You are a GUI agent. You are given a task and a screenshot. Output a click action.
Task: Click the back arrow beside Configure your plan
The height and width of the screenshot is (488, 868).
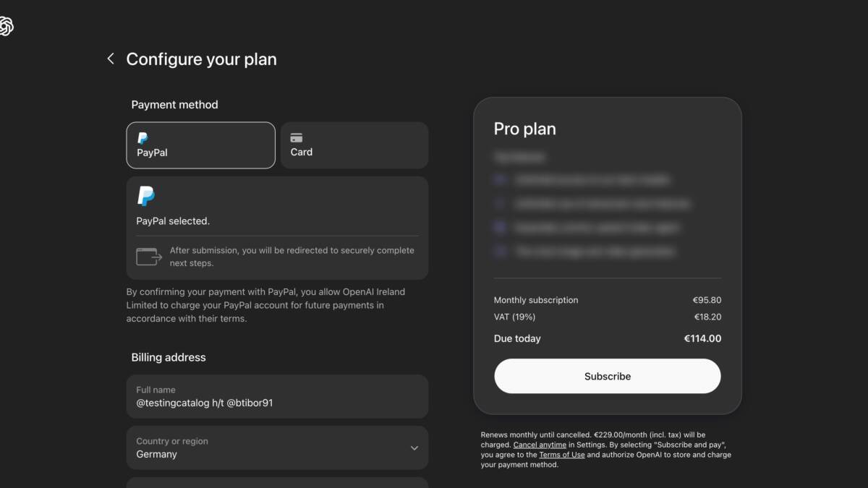click(110, 59)
